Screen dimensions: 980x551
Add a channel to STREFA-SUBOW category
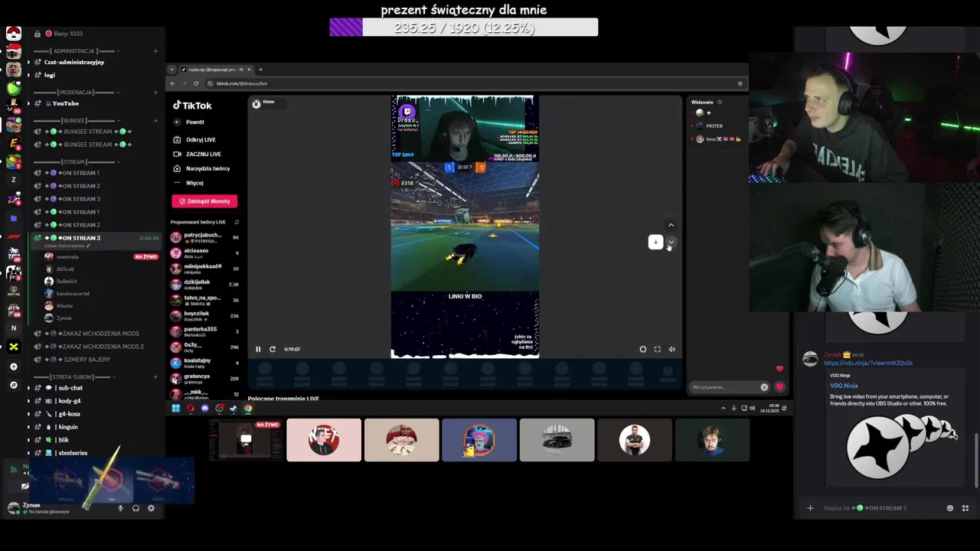(155, 377)
